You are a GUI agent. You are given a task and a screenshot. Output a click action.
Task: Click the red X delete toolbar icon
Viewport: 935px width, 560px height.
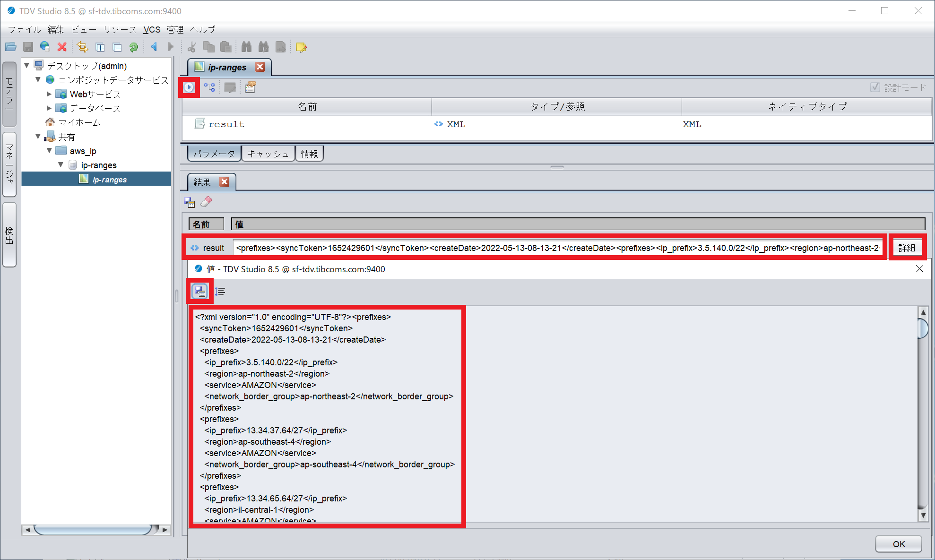tap(62, 47)
